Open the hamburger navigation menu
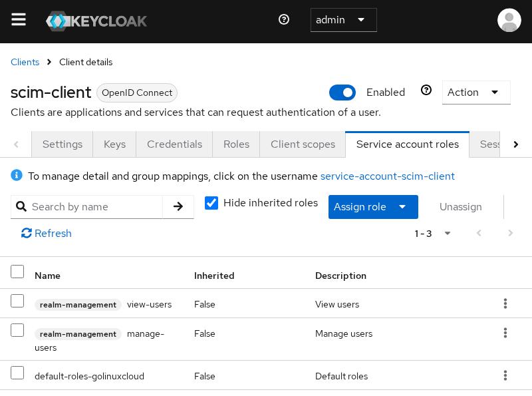This screenshot has width=532, height=396. 19,19
